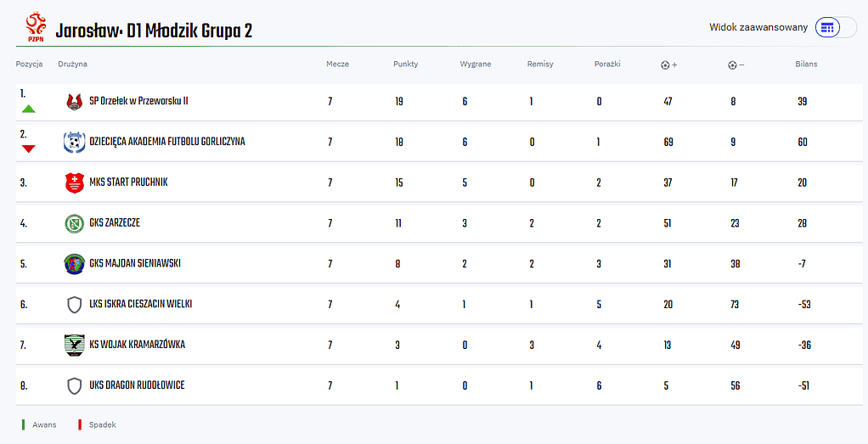
Task: Click SP Orzełek w Przeworsku II crest
Action: coord(75,101)
